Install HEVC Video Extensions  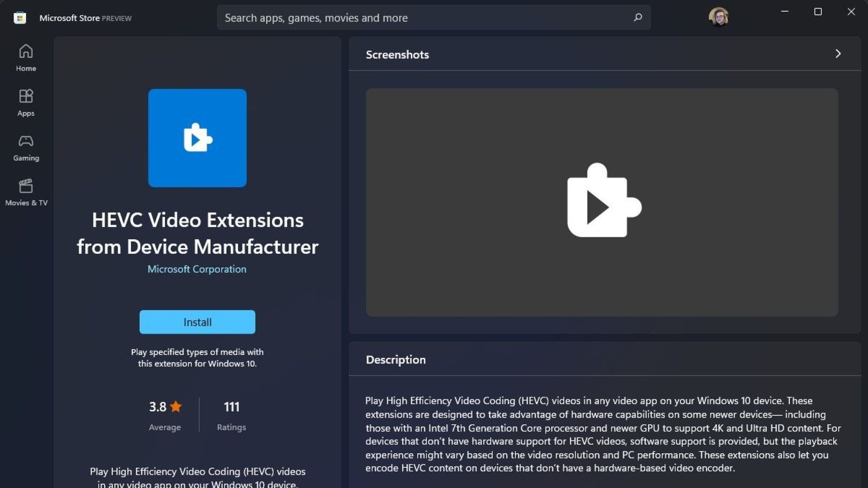[197, 322]
